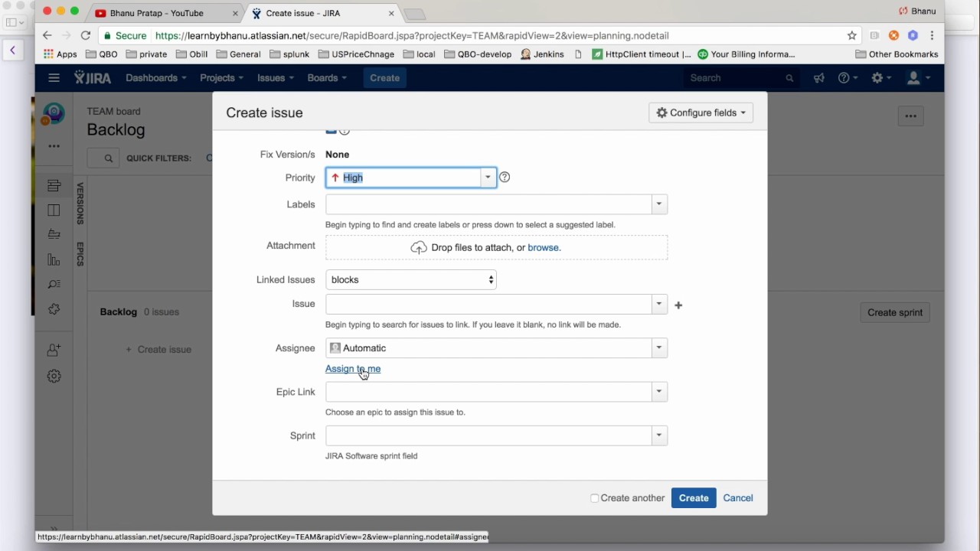Image resolution: width=980 pixels, height=551 pixels.
Task: Click the upload cloud icon in Attachment
Action: tap(419, 247)
